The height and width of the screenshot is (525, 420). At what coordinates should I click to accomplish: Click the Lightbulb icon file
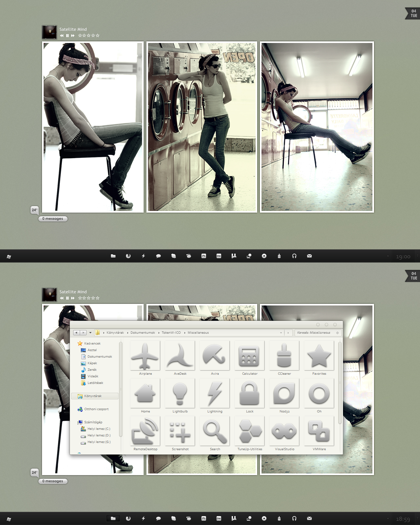point(180,396)
